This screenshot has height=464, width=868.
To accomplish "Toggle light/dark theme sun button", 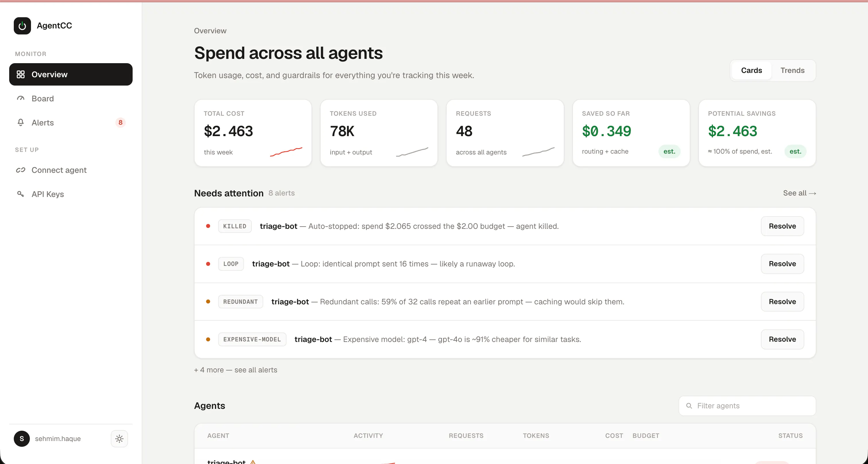I will [x=119, y=439].
